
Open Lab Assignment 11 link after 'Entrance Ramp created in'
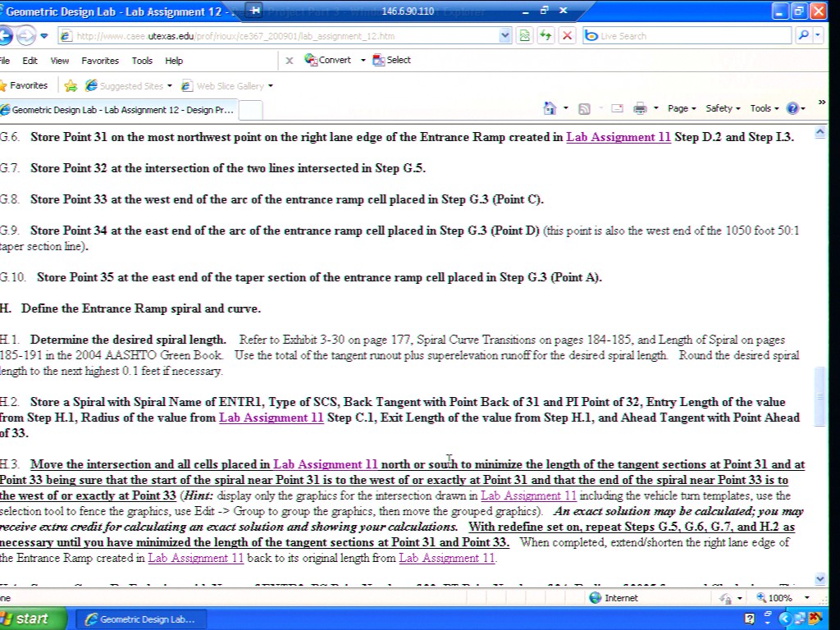[x=195, y=558]
